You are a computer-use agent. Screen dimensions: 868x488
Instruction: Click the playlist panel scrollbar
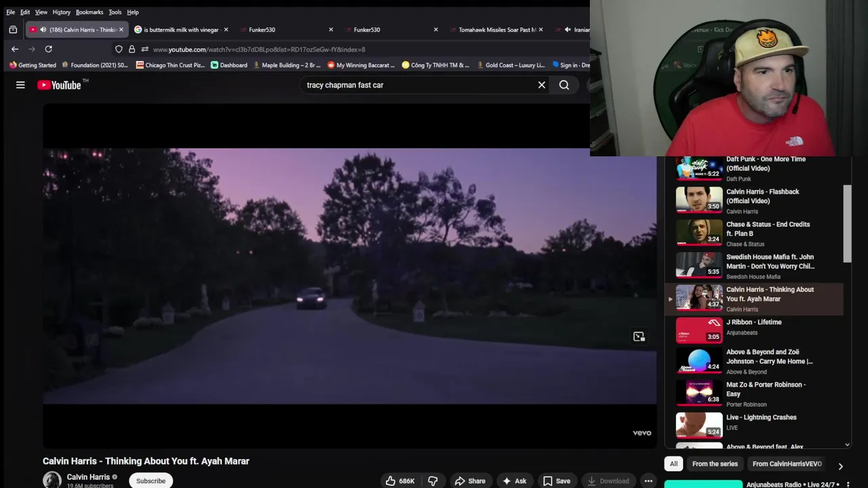pos(847,223)
